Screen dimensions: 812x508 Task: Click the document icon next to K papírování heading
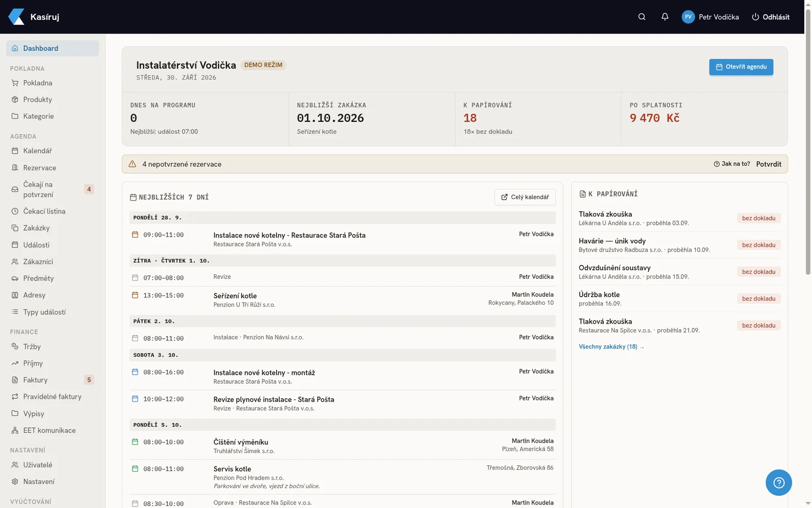coord(583,194)
